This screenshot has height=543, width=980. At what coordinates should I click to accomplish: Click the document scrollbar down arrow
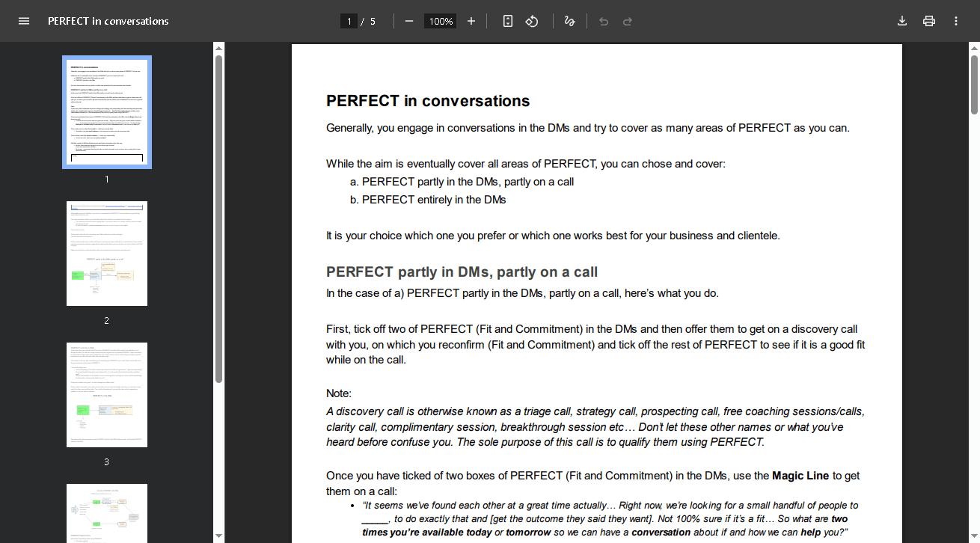pyautogui.click(x=974, y=536)
